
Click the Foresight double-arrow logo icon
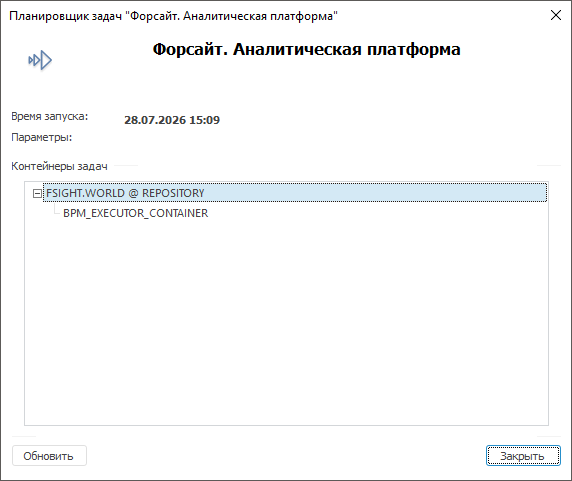40,60
